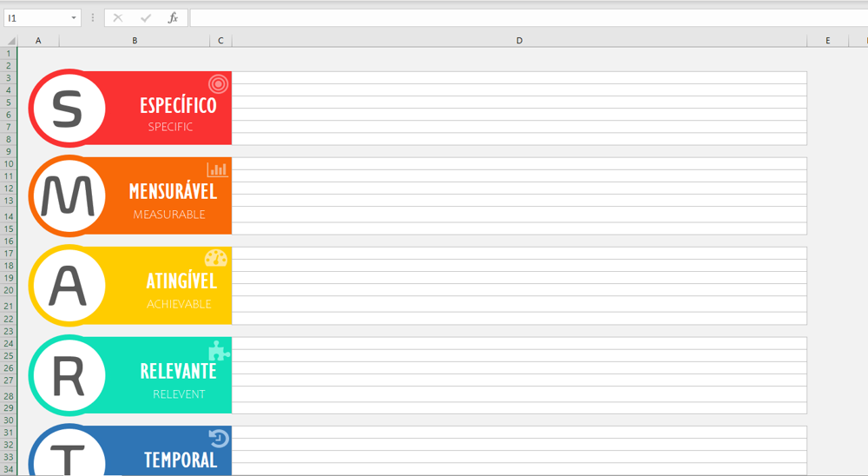Click the Enter checkmark in formula bar
Screen dimensions: 868x476
coord(146,17)
